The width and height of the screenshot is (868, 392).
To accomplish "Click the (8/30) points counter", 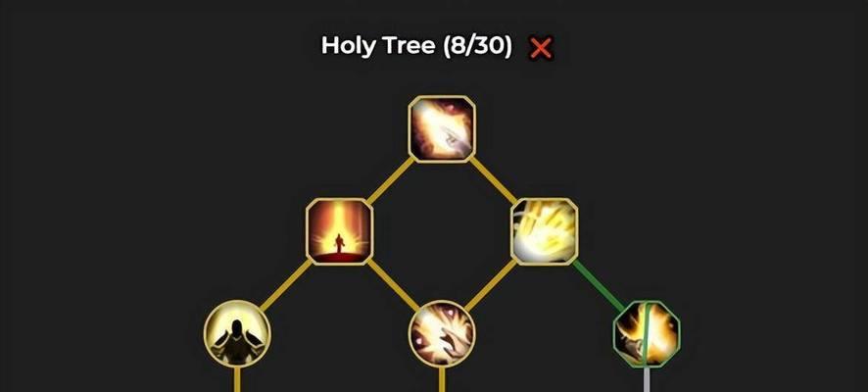I will 477,46.
